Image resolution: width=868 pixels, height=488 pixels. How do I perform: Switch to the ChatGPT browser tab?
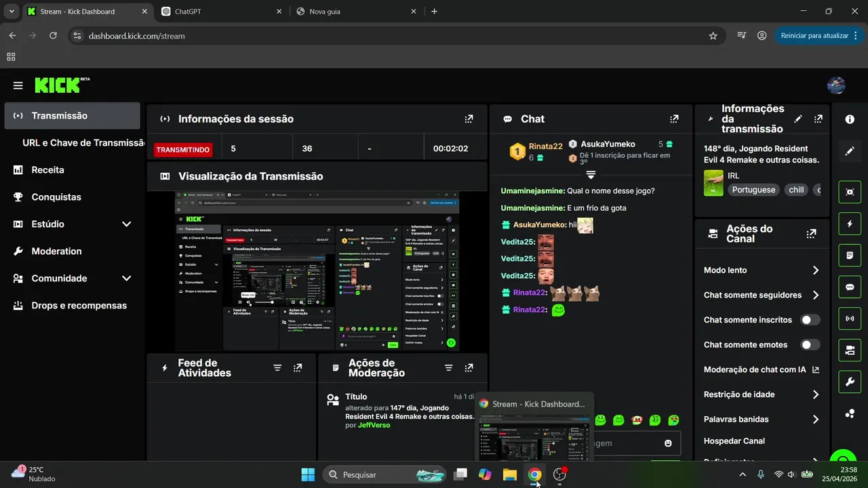(221, 12)
